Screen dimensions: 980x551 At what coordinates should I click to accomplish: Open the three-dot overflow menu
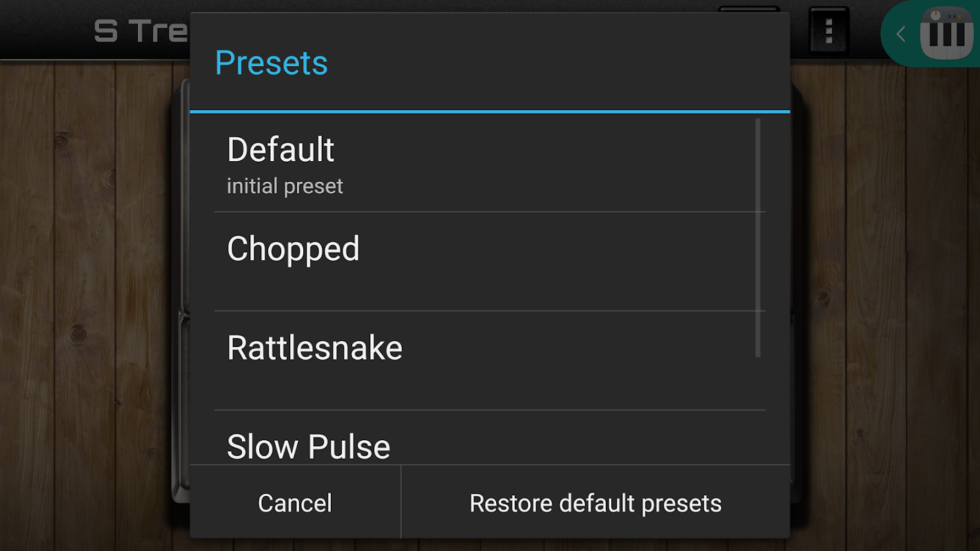click(x=828, y=31)
